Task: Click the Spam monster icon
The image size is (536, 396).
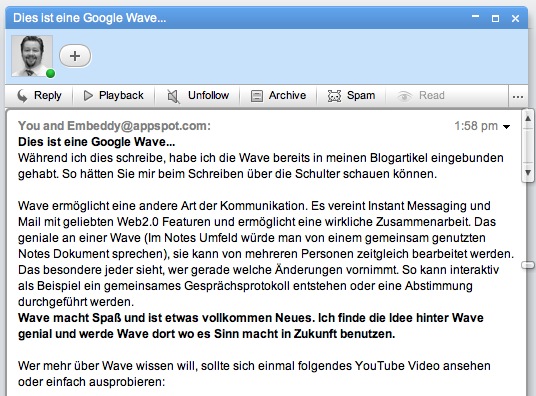Action: click(x=334, y=96)
